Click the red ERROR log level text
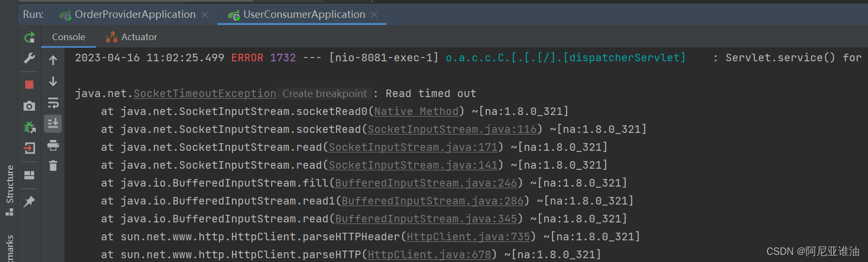Image resolution: width=868 pixels, height=262 pixels. [x=247, y=57]
